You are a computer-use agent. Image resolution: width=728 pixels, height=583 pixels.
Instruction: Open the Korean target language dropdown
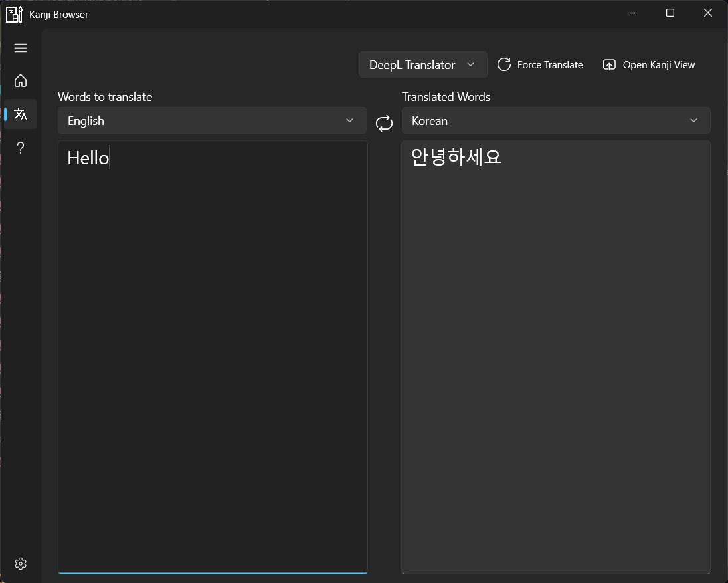click(555, 121)
